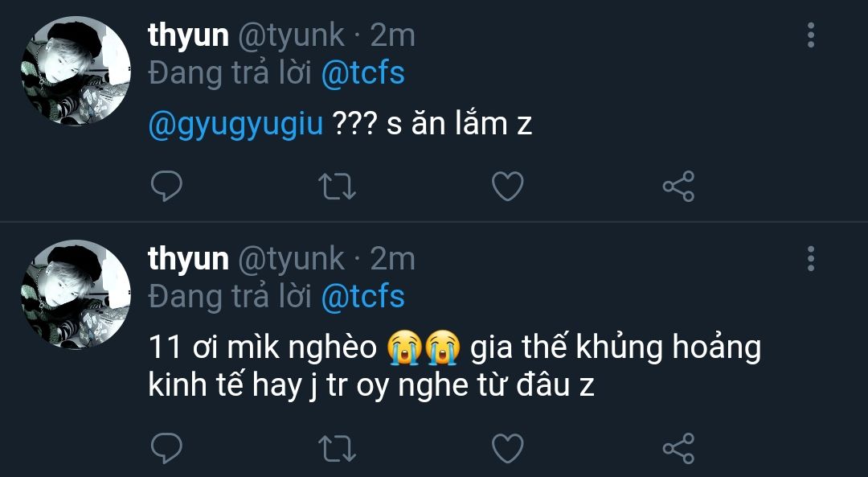The width and height of the screenshot is (868, 477).
Task: Retweet the "s ăn lắm z" tweet
Action: point(338,187)
